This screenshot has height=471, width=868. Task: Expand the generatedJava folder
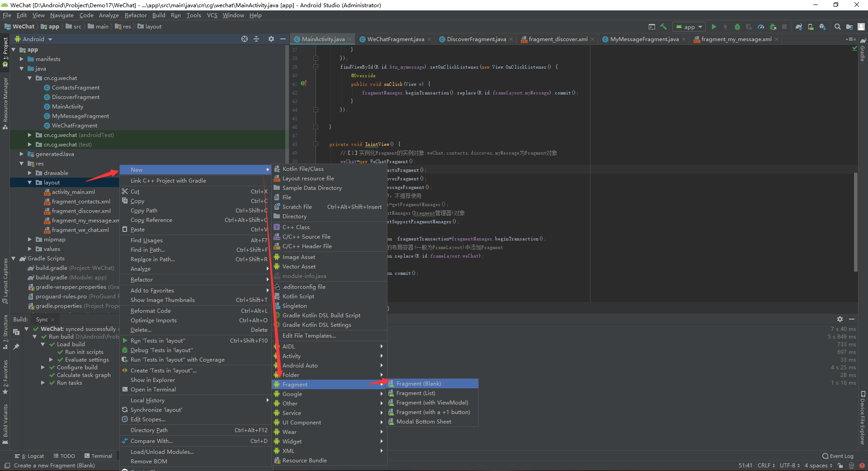(x=21, y=154)
